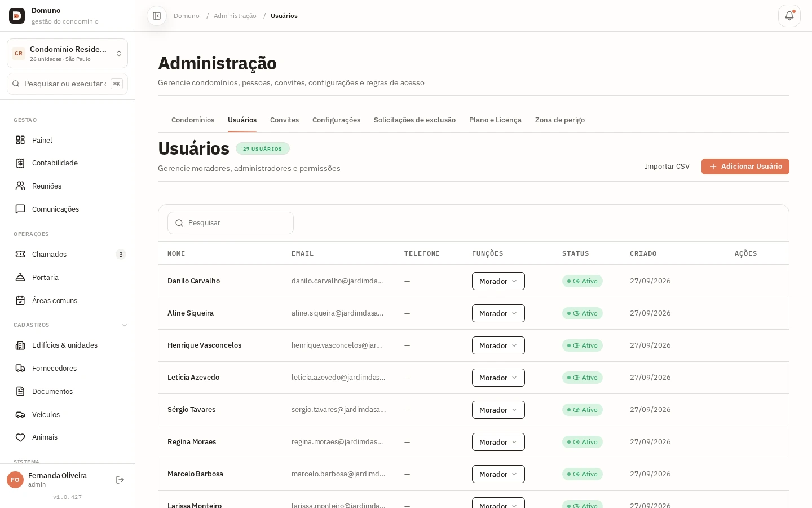Open Aline Siqueira's Morador role dropdown
Image resolution: width=812 pixels, height=508 pixels.
click(498, 313)
